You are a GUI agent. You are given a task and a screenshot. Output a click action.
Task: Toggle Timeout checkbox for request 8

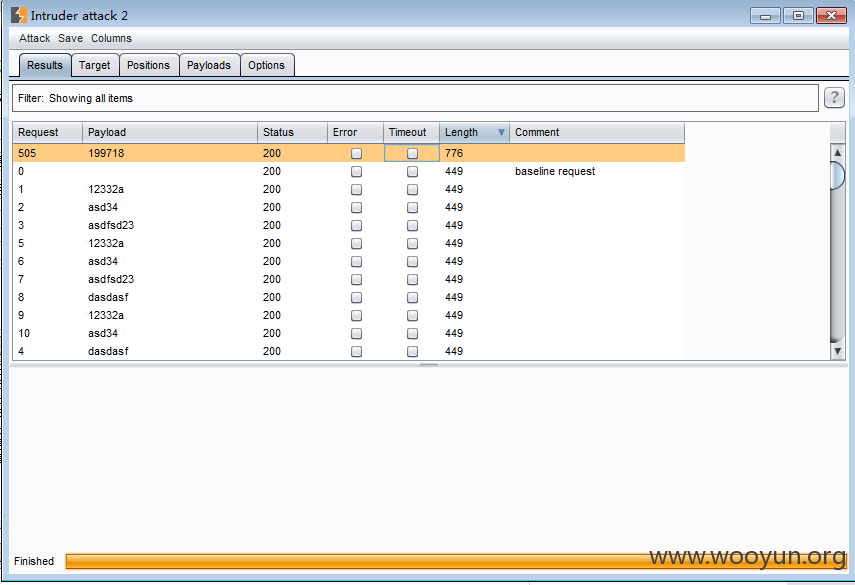click(x=412, y=297)
